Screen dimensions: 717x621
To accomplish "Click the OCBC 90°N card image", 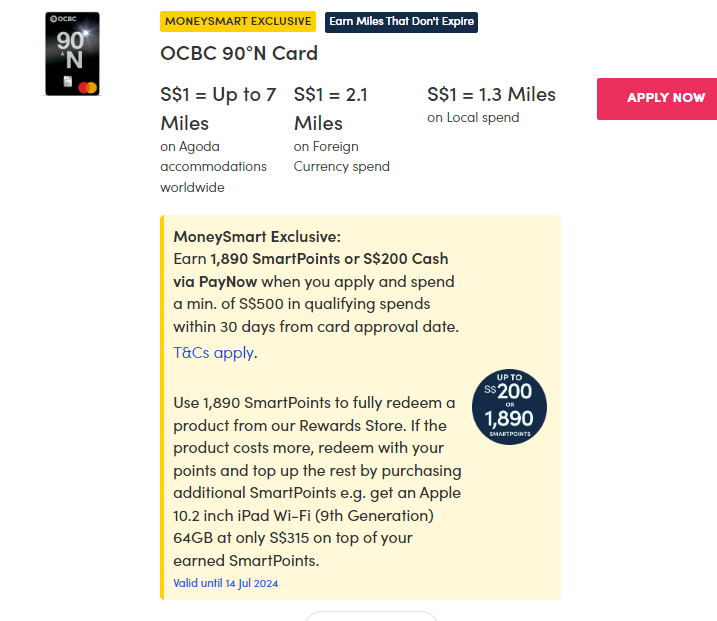I will tap(73, 54).
